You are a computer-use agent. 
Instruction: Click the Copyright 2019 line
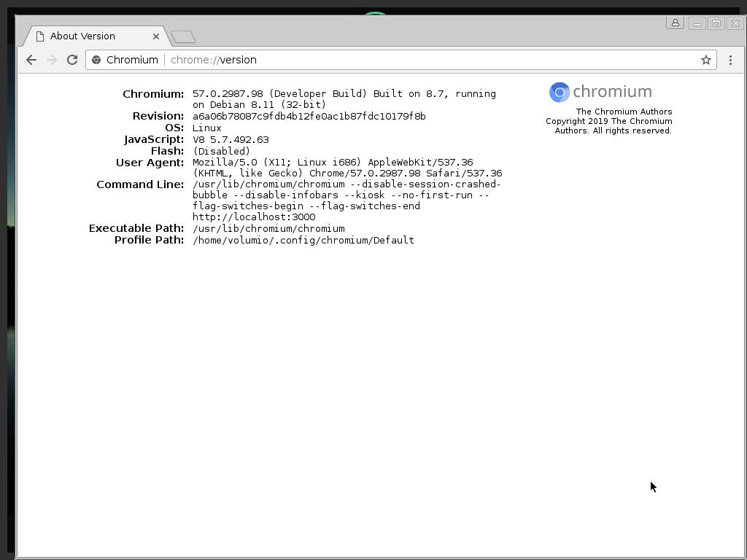(609, 125)
